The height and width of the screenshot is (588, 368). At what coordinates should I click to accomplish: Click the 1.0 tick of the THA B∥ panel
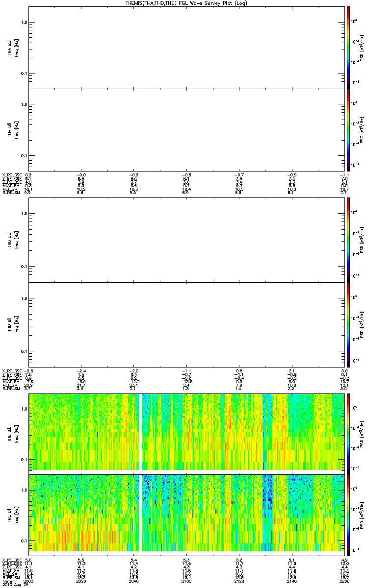[24, 104]
